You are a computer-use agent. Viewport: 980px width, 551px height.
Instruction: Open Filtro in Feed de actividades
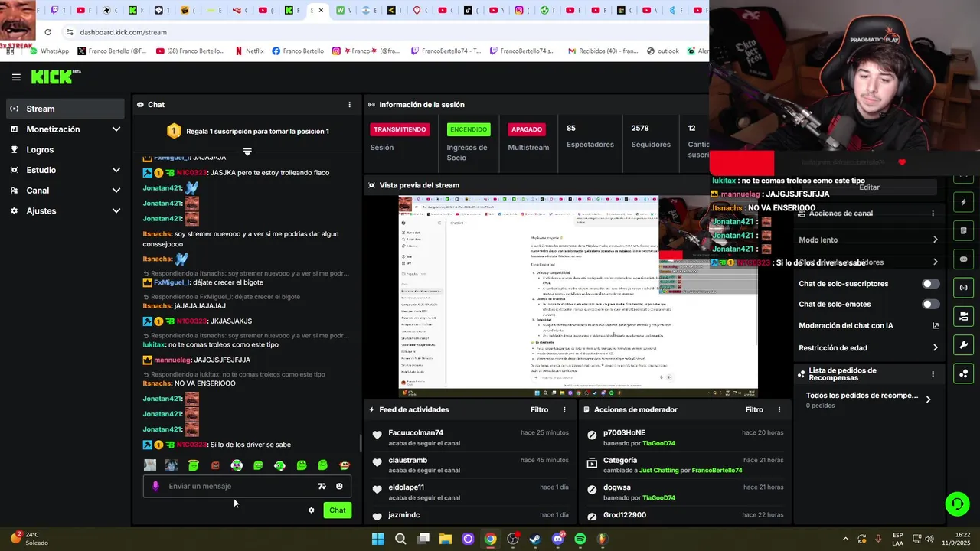tap(539, 410)
